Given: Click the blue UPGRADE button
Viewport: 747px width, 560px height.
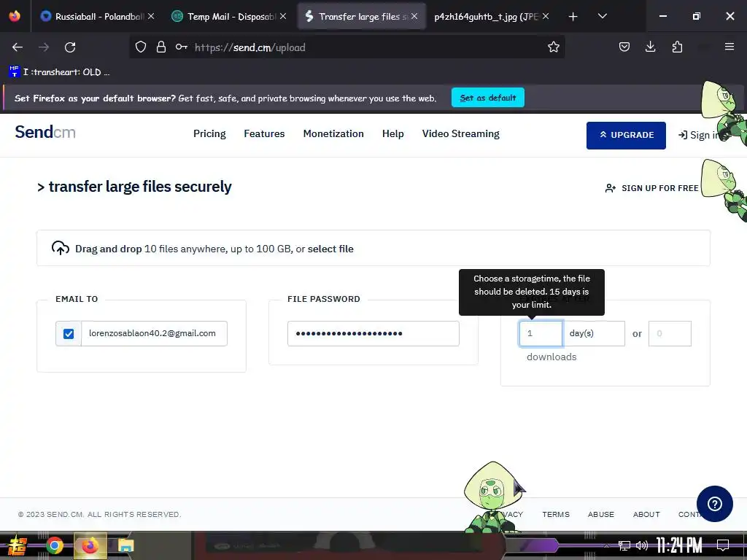Looking at the screenshot, I should [626, 135].
